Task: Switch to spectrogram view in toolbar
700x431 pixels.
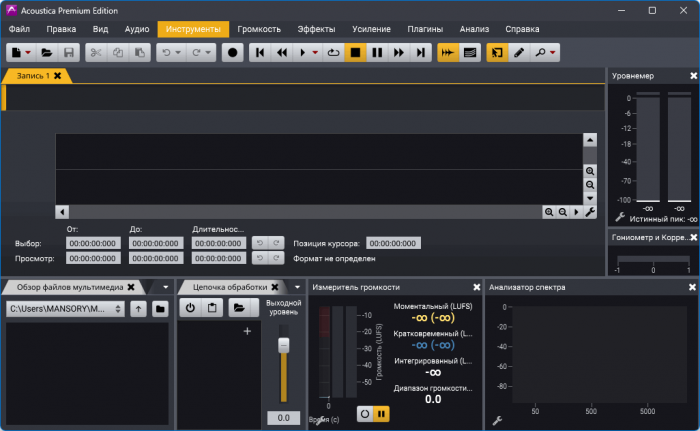Action: [x=471, y=52]
